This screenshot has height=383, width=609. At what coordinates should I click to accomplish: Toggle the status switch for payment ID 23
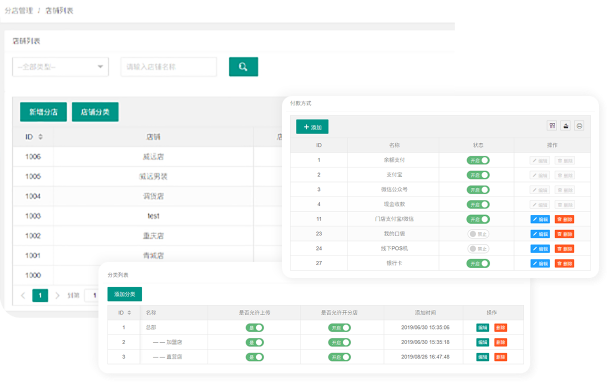pyautogui.click(x=478, y=234)
